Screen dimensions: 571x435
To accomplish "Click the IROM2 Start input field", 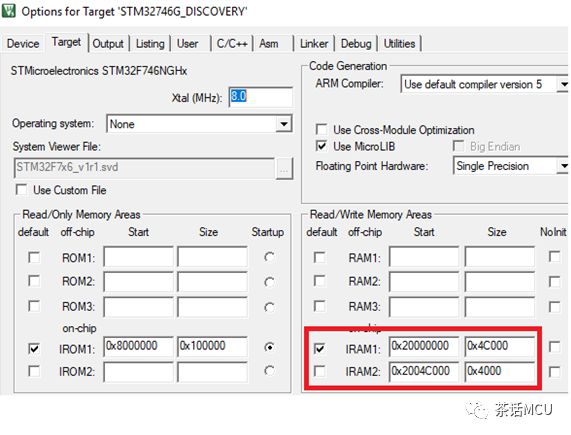I will point(138,372).
